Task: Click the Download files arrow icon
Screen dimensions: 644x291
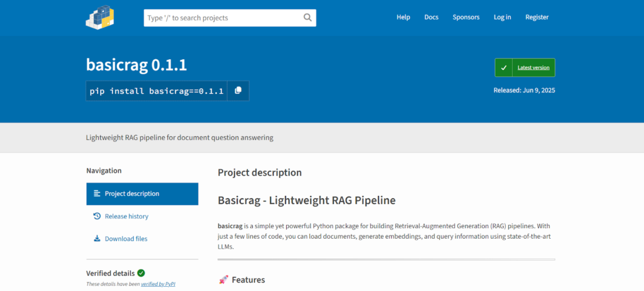Action: 97,239
